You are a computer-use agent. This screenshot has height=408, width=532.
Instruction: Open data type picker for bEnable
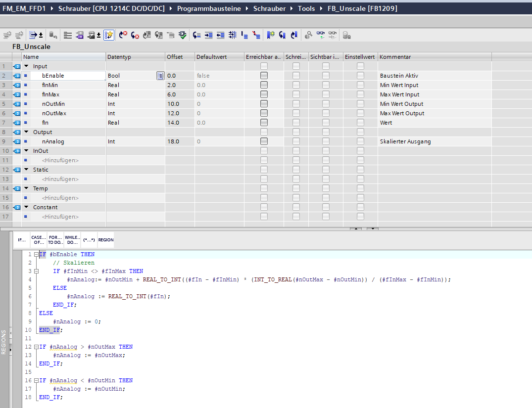pyautogui.click(x=160, y=76)
